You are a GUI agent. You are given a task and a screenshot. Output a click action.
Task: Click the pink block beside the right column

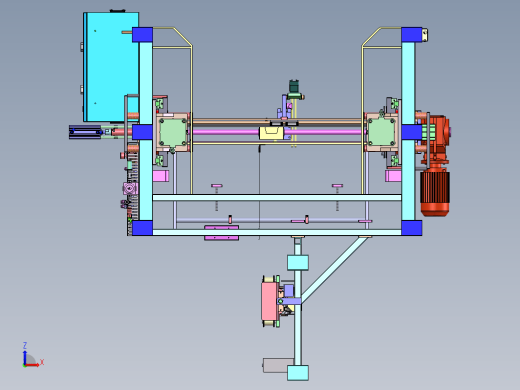tap(393, 176)
